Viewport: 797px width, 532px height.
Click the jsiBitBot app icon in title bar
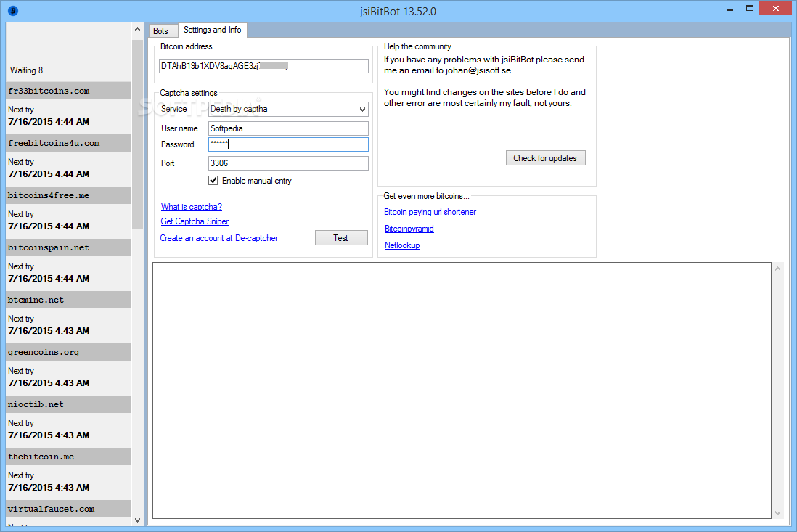coord(13,11)
